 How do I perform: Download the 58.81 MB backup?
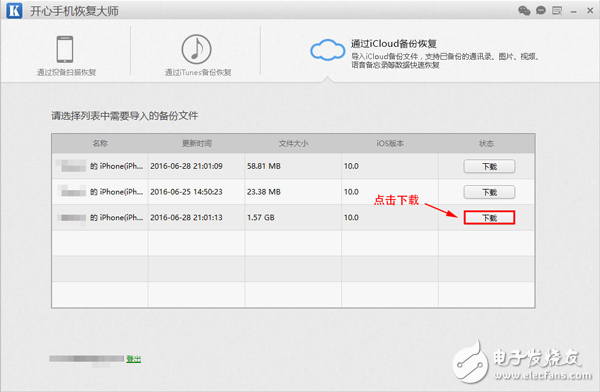pyautogui.click(x=489, y=167)
